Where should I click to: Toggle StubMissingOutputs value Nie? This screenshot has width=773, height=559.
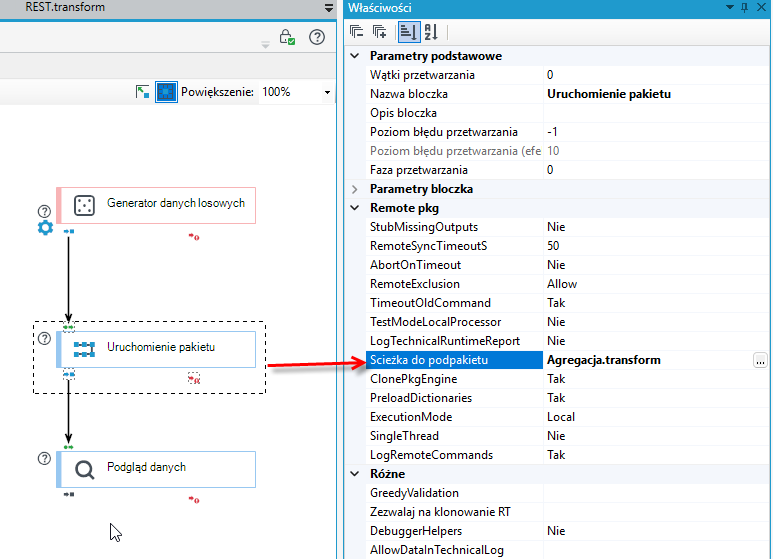click(656, 227)
